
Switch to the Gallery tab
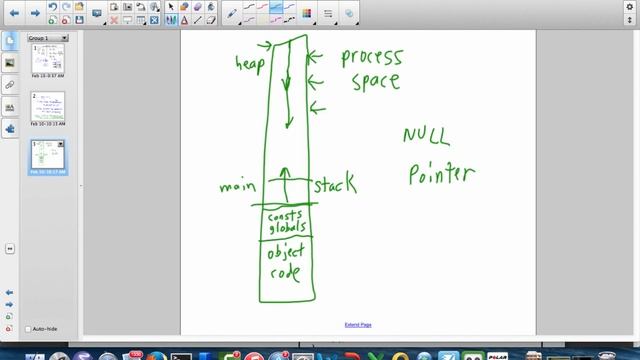[10, 63]
